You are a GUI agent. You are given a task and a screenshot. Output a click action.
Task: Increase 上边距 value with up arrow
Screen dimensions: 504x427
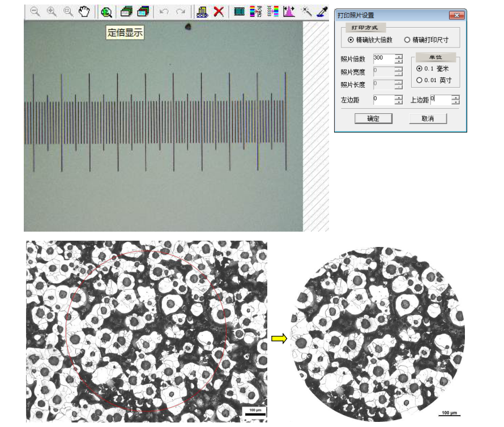[455, 97]
